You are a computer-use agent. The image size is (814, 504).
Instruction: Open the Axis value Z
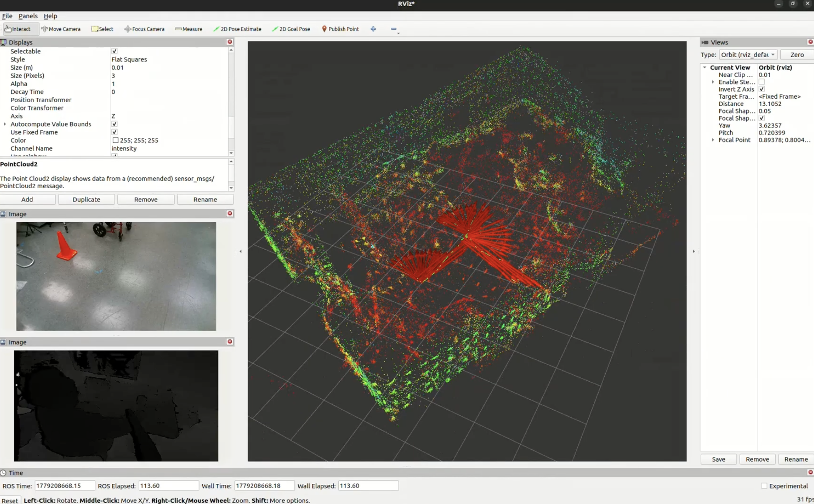(114, 116)
